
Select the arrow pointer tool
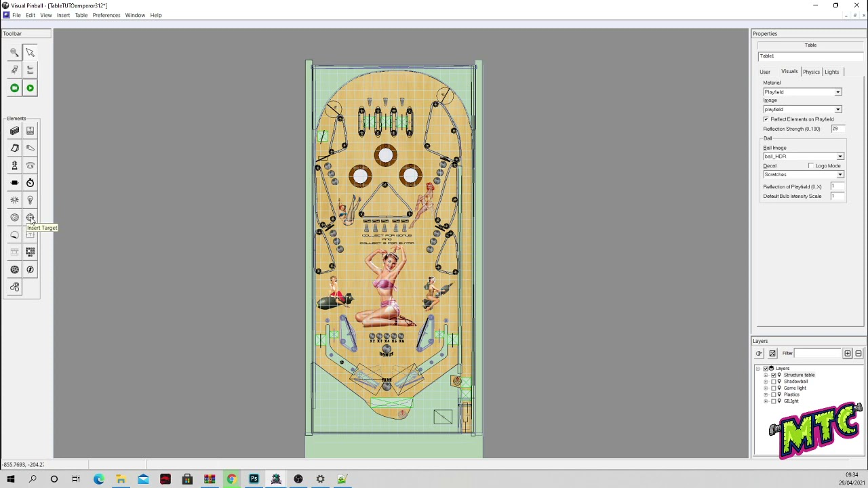(30, 52)
